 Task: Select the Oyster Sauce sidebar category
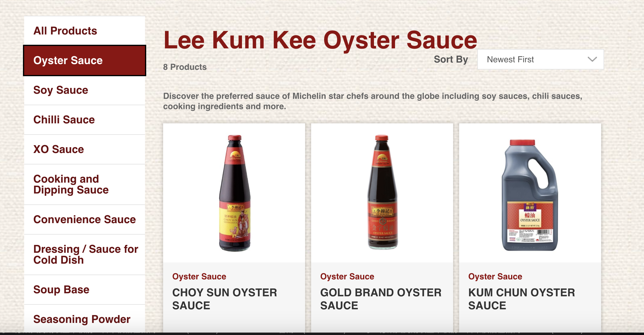pos(85,60)
